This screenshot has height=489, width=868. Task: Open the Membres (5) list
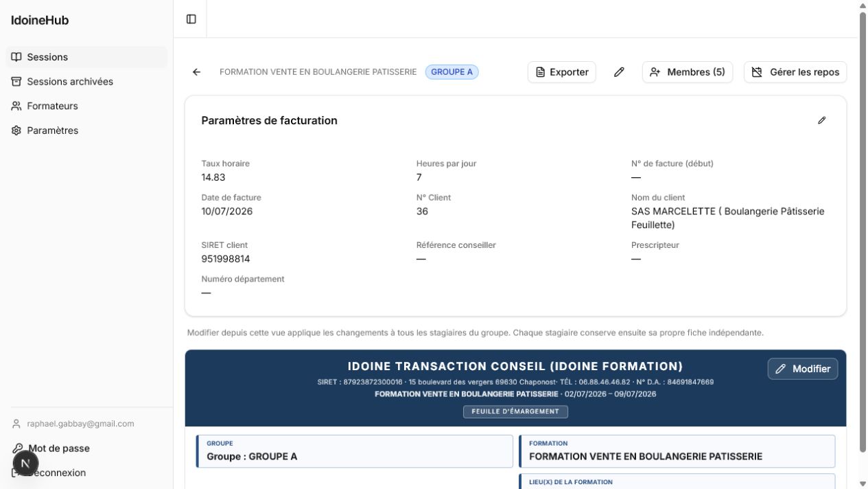[x=688, y=72]
